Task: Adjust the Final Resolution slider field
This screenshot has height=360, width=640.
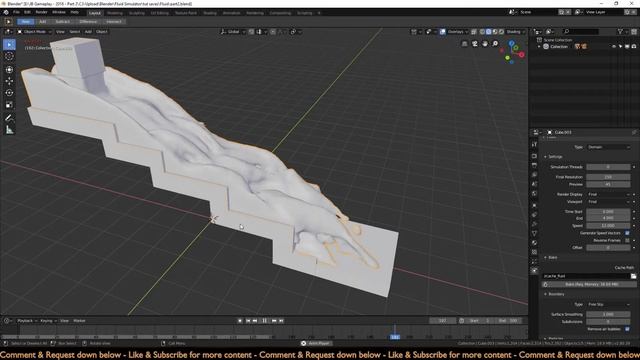Action: (x=608, y=177)
